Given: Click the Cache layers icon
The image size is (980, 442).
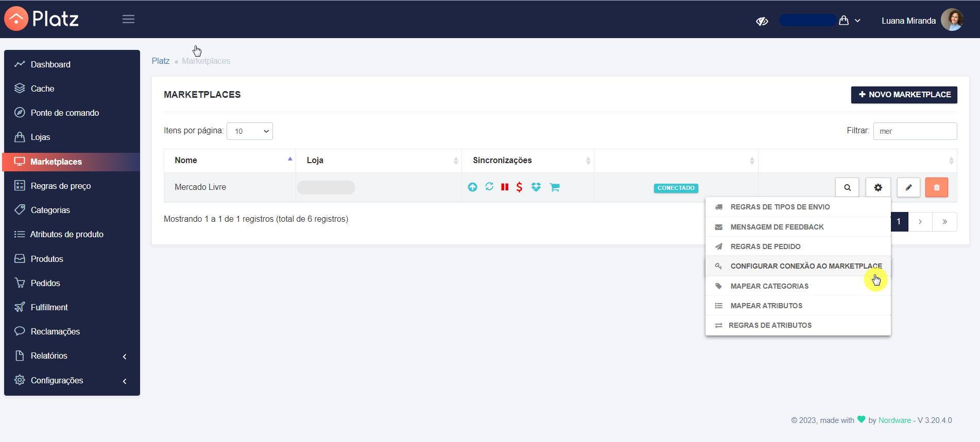Looking at the screenshot, I should click(x=20, y=89).
